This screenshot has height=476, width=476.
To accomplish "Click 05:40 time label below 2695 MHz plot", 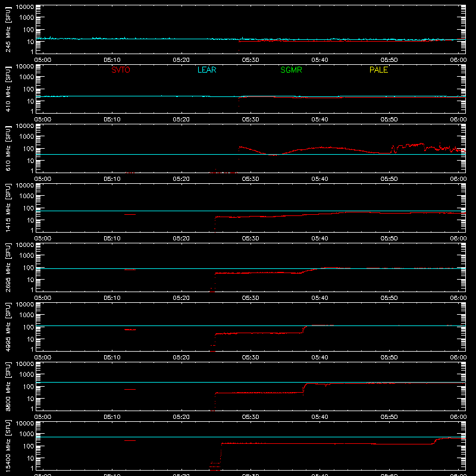I will tap(320, 298).
